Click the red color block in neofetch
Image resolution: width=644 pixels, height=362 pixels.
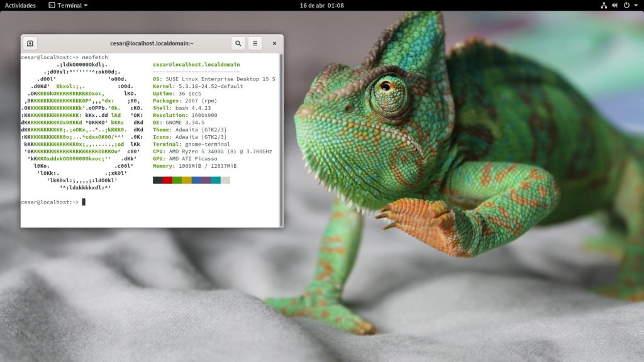point(167,180)
